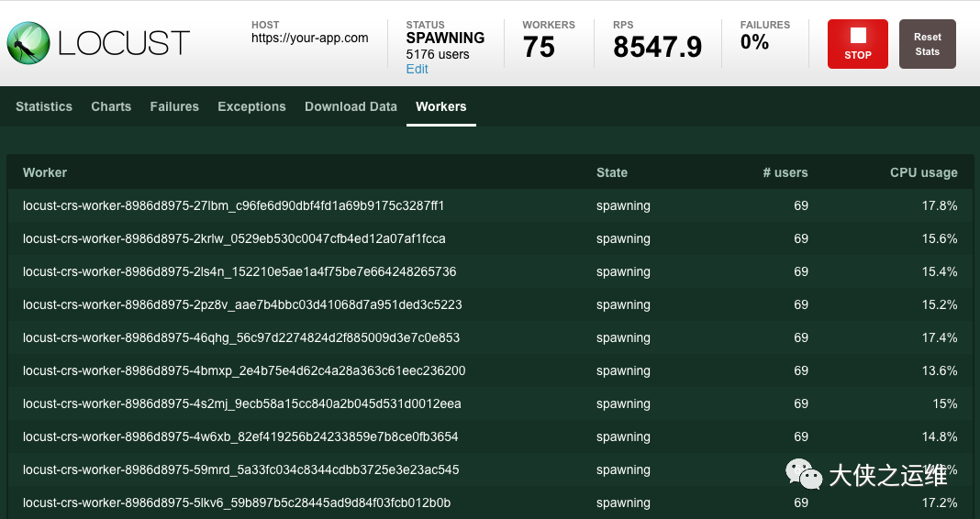Click the RPS value 8547.9

657,47
